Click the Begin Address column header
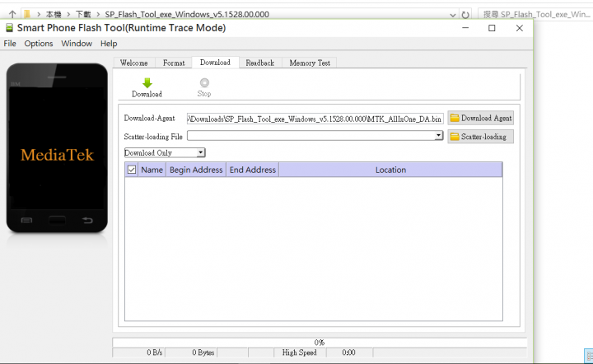The image size is (593, 364). click(x=196, y=170)
